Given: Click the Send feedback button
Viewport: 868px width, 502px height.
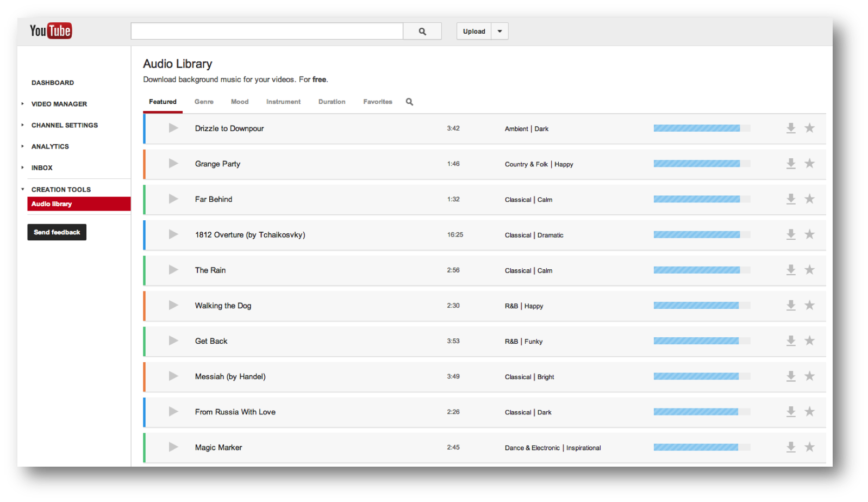Looking at the screenshot, I should pyautogui.click(x=57, y=232).
